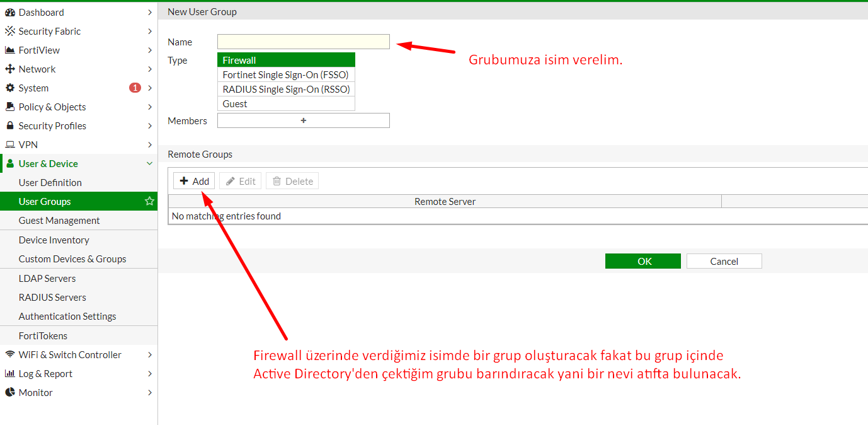The height and width of the screenshot is (425, 868).
Task: Click the Security Profiles lock icon
Action: pyautogui.click(x=10, y=126)
